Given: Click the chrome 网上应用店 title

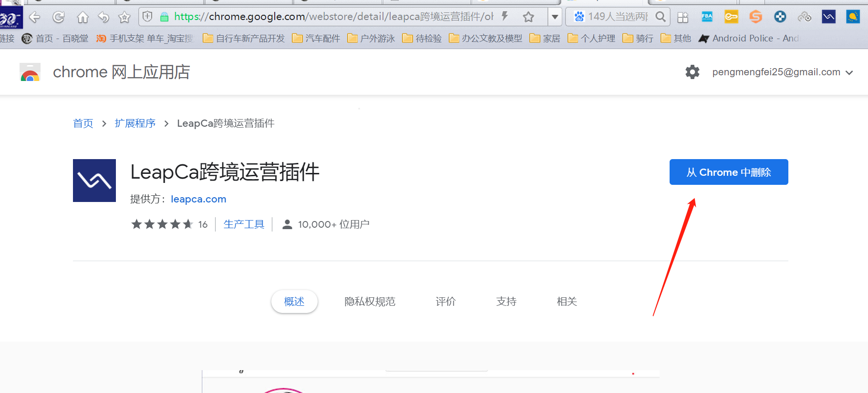Looking at the screenshot, I should tap(122, 72).
